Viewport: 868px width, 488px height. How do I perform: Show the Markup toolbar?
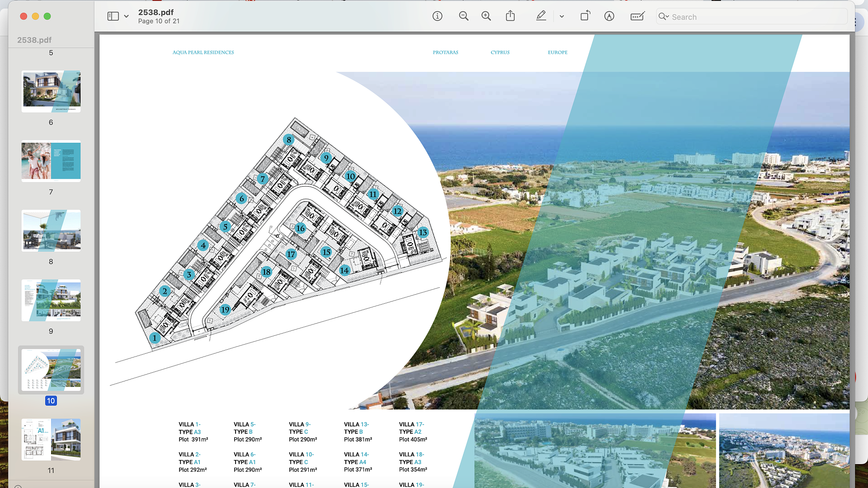coord(609,16)
